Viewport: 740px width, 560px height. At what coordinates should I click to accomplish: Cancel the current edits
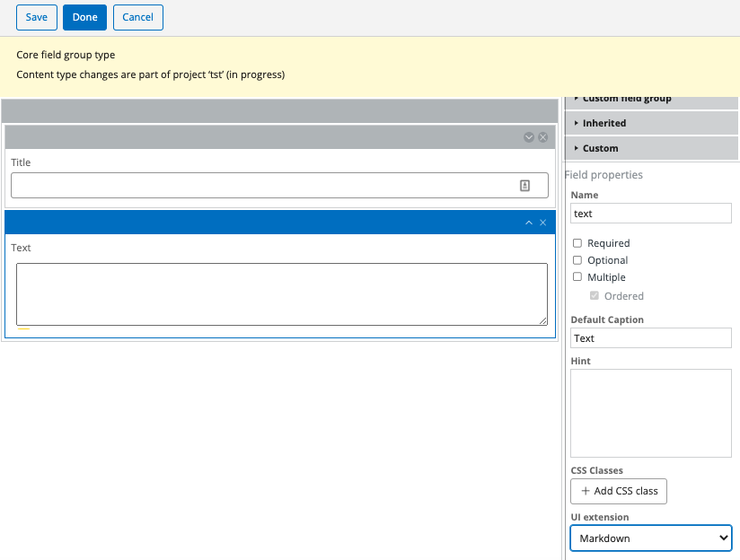137,17
